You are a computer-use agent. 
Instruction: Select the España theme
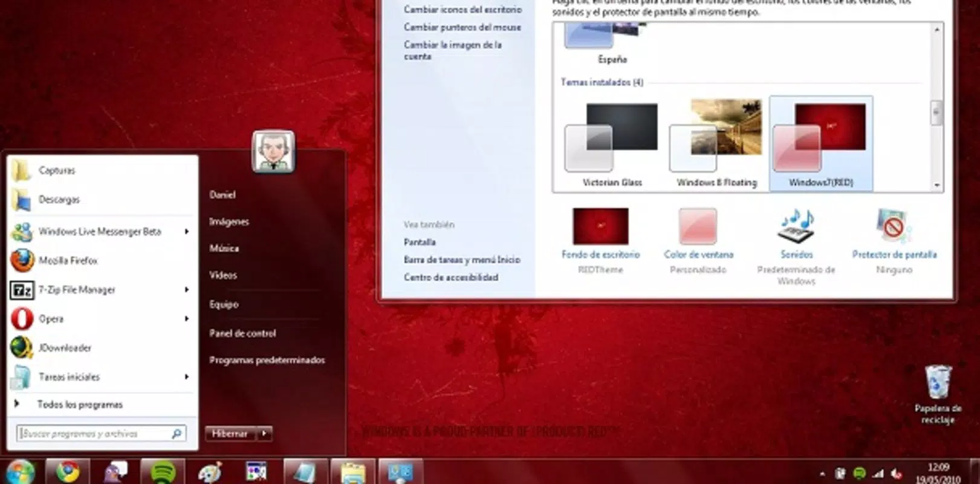pyautogui.click(x=611, y=42)
